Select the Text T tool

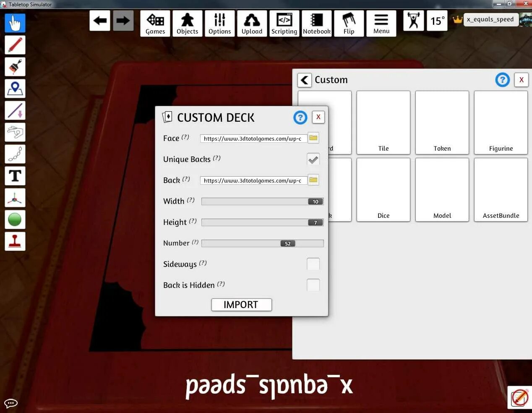[15, 176]
